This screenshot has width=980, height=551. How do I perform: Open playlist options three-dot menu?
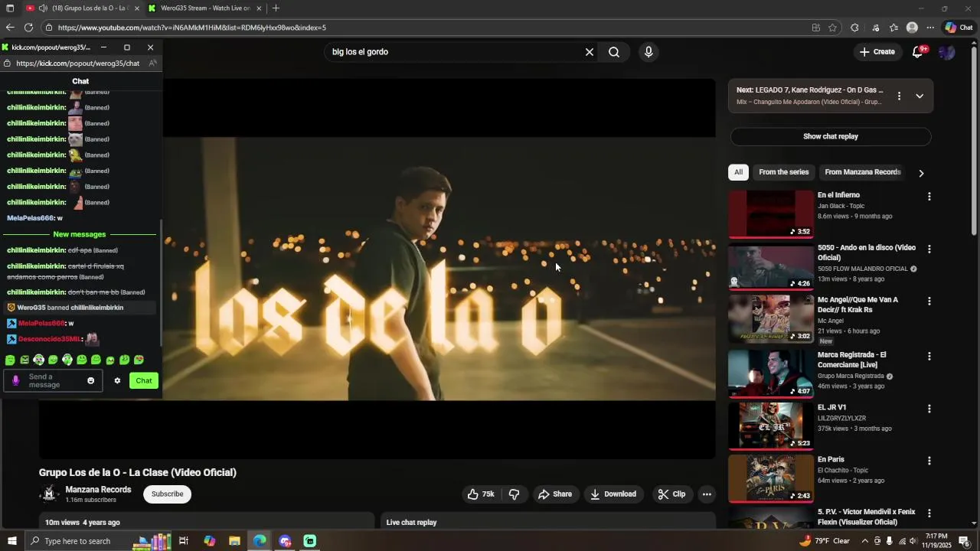[x=899, y=96]
